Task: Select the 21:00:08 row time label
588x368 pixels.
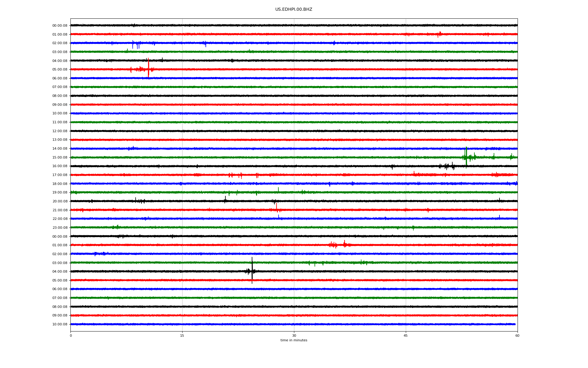Action: coord(60,210)
